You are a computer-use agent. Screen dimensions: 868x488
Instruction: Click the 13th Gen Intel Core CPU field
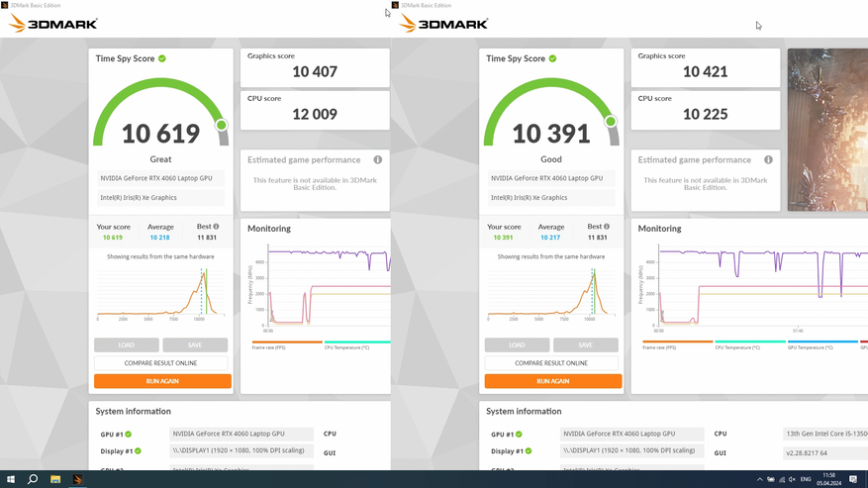(x=824, y=434)
